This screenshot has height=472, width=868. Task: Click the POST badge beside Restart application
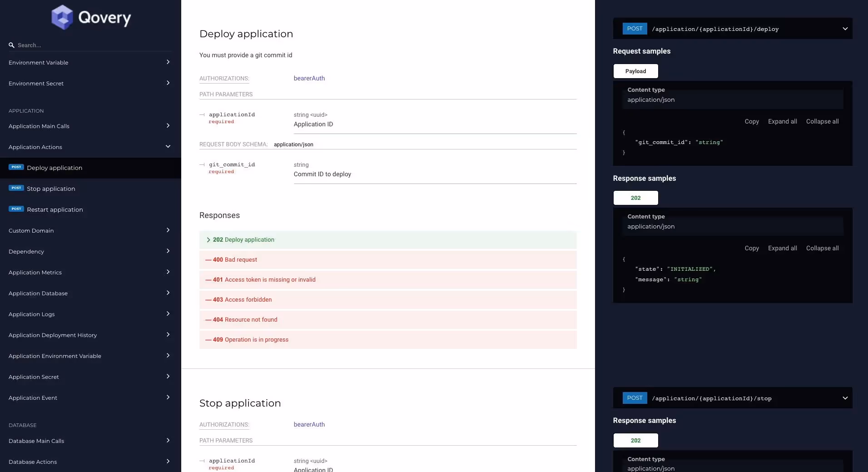pyautogui.click(x=16, y=209)
